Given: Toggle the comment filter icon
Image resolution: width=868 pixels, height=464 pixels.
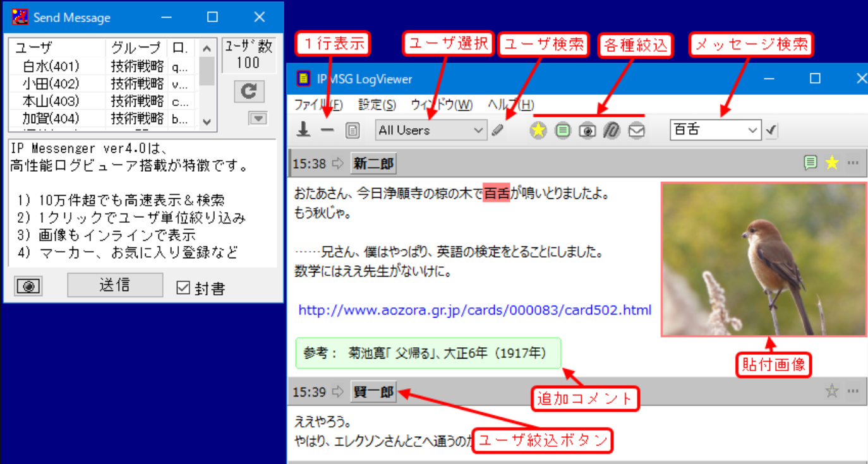Looking at the screenshot, I should [562, 130].
